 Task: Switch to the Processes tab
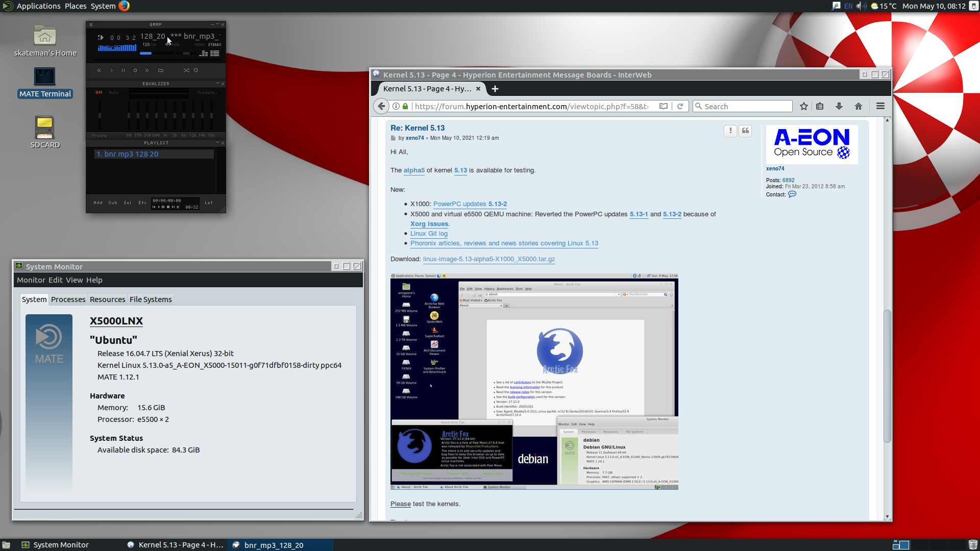click(68, 299)
